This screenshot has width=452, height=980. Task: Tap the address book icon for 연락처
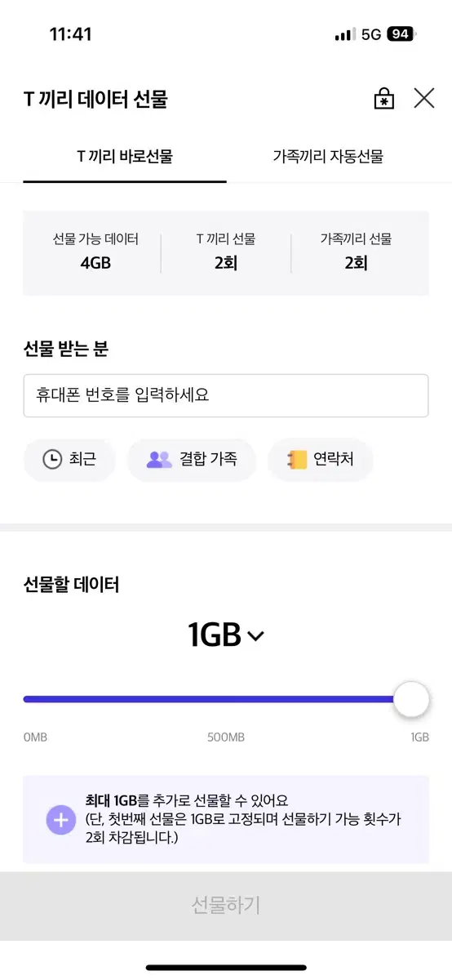296,459
